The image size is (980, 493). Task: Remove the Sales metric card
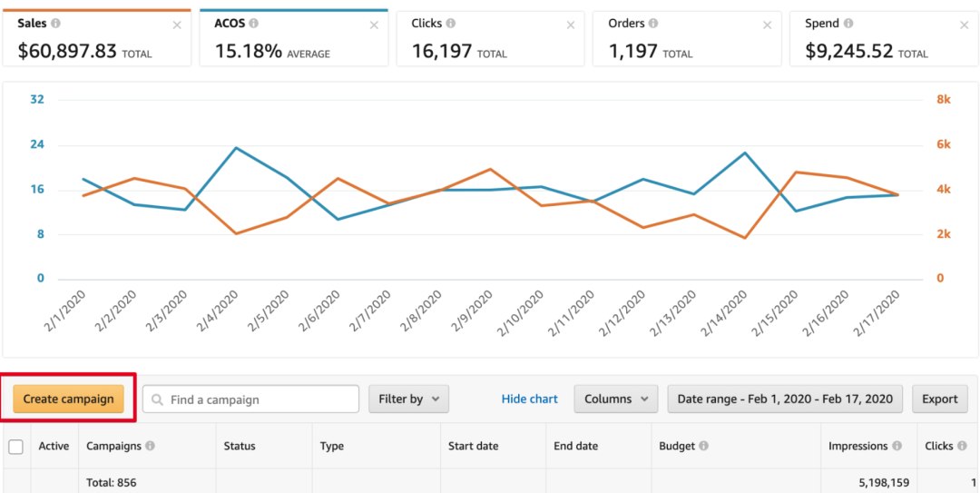click(177, 25)
